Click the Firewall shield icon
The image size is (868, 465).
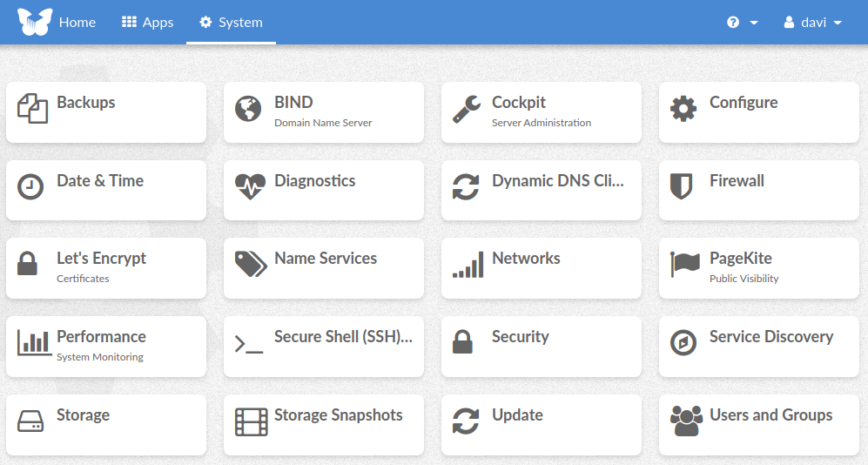[681, 186]
